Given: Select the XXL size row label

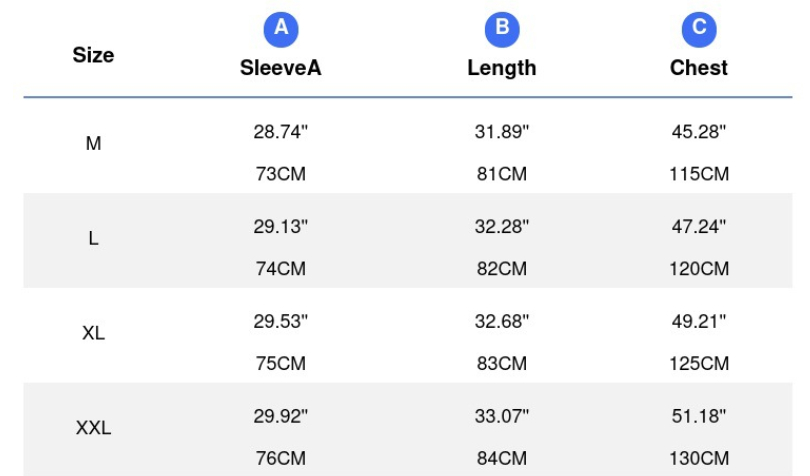Looking at the screenshot, I should tap(93, 428).
